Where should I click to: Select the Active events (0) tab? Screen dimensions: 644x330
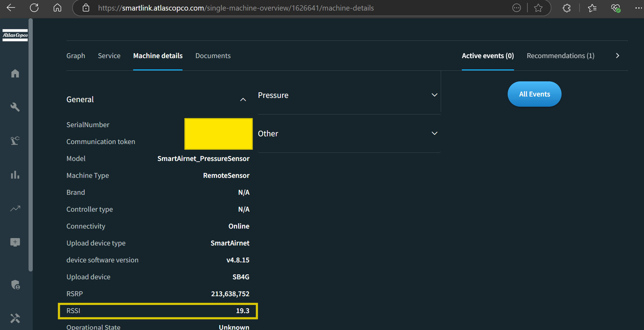tap(488, 56)
